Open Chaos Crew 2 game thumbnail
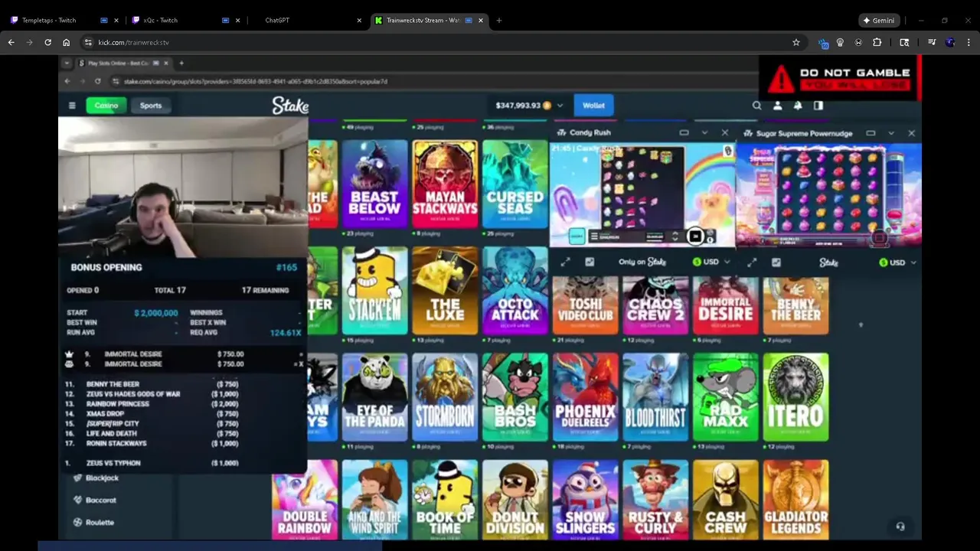Screen dimensions: 980x551 [x=655, y=306]
